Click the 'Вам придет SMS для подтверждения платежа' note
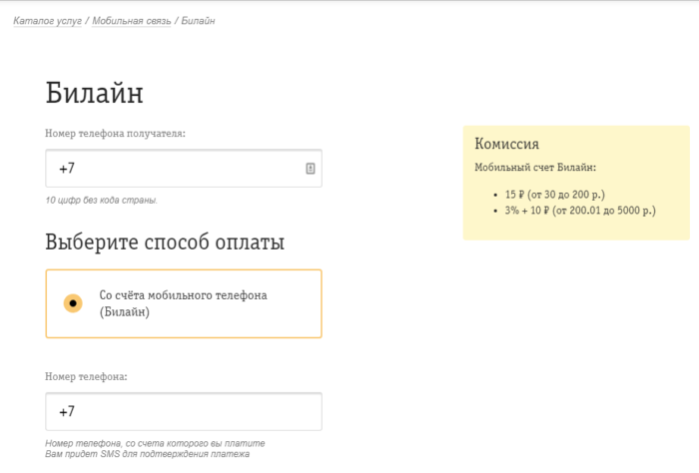The height and width of the screenshot is (473, 699). [x=147, y=454]
